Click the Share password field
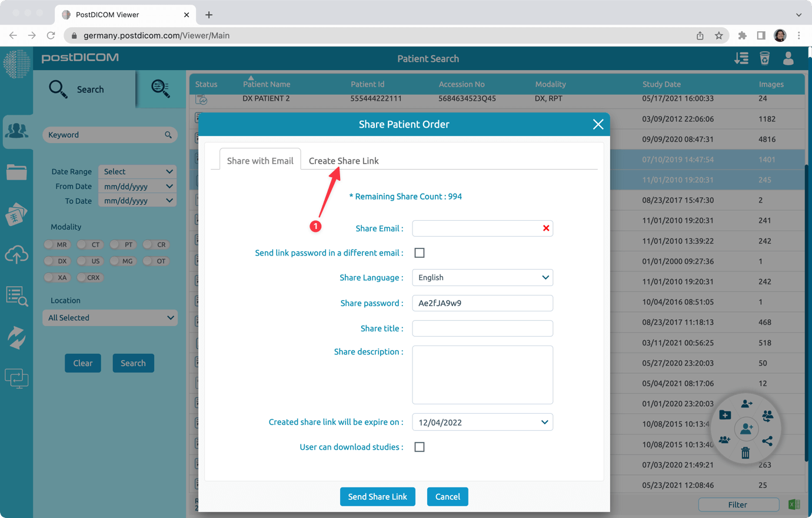This screenshot has height=518, width=812. [x=482, y=303]
